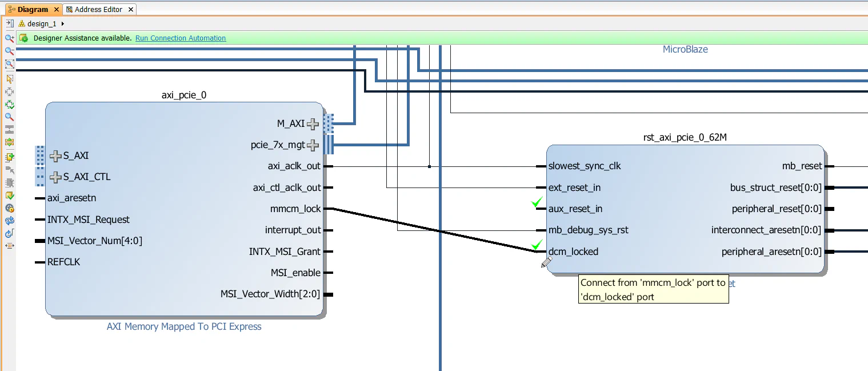The image size is (868, 371).
Task: Select the Diagram tab
Action: point(31,9)
